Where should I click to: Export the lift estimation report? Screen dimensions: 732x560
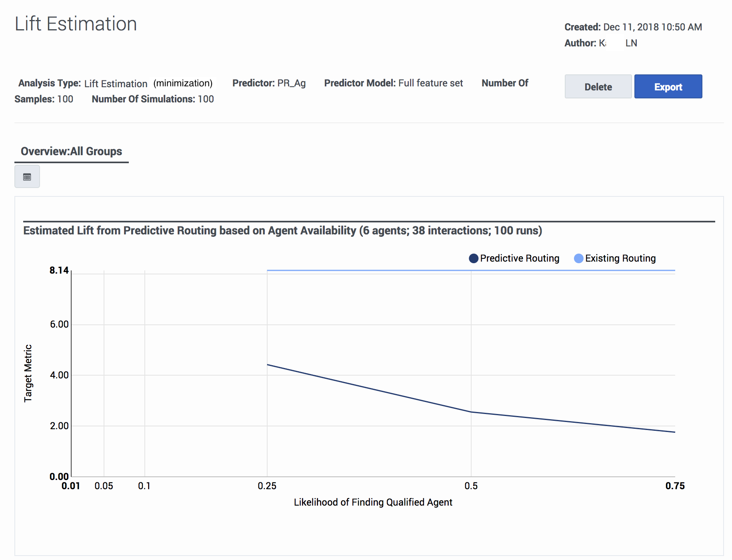pyautogui.click(x=668, y=86)
